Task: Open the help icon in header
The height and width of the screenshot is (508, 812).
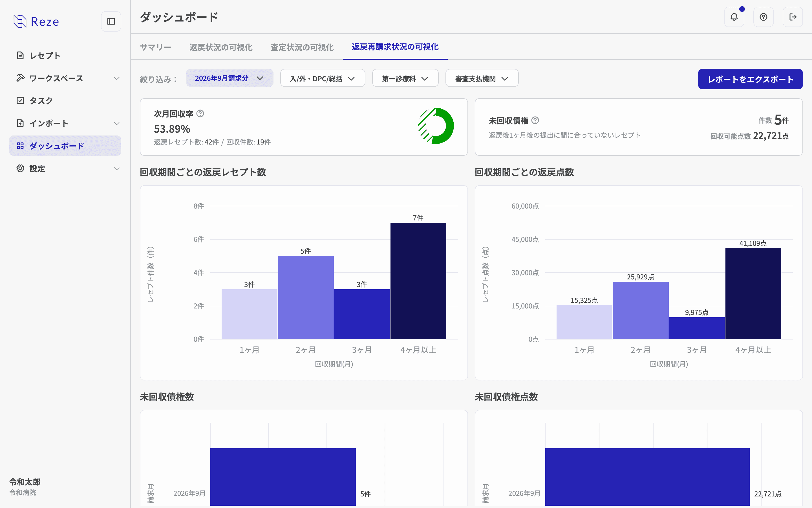Action: point(763,17)
